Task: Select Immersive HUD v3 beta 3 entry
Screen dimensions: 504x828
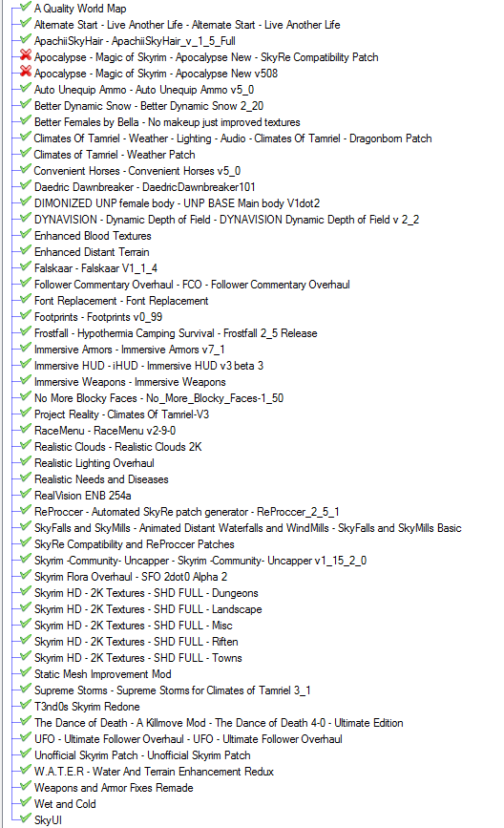Action: tap(149, 366)
